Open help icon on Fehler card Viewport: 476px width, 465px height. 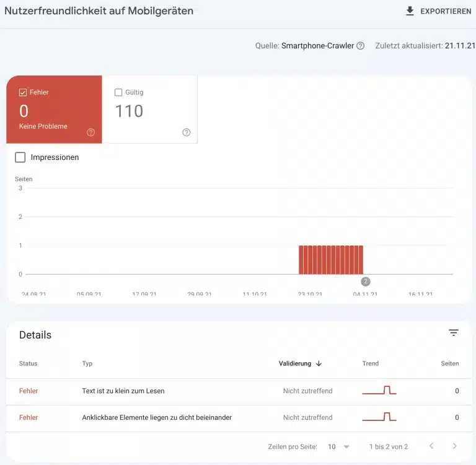[x=90, y=132]
